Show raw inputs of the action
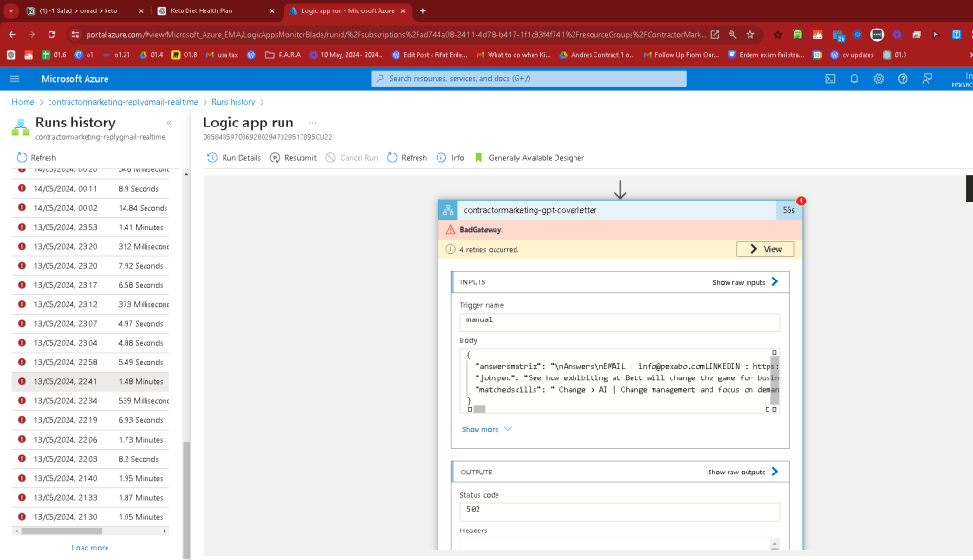This screenshot has width=973, height=560. coord(746,282)
